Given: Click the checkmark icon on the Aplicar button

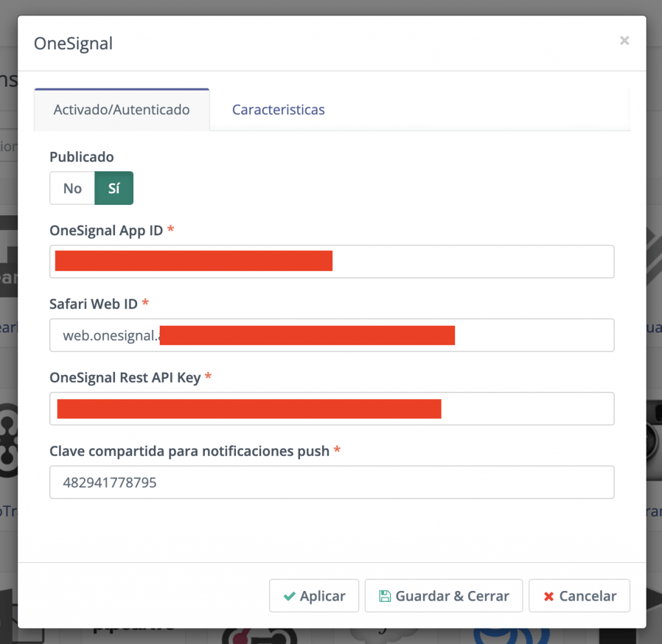Looking at the screenshot, I should [x=290, y=596].
